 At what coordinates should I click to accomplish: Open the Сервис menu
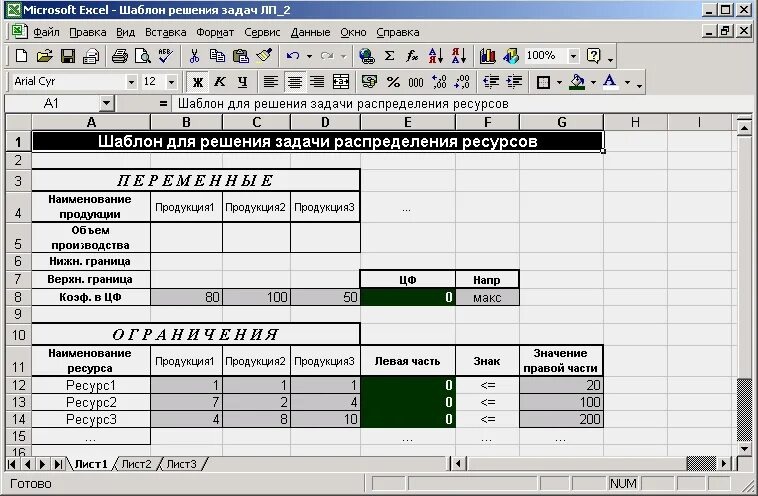[x=262, y=32]
